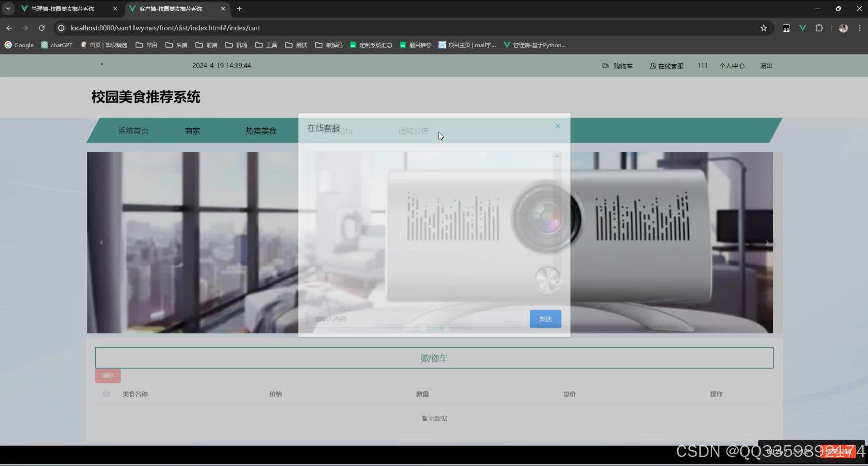Click the site info icon in address bar

pos(61,28)
